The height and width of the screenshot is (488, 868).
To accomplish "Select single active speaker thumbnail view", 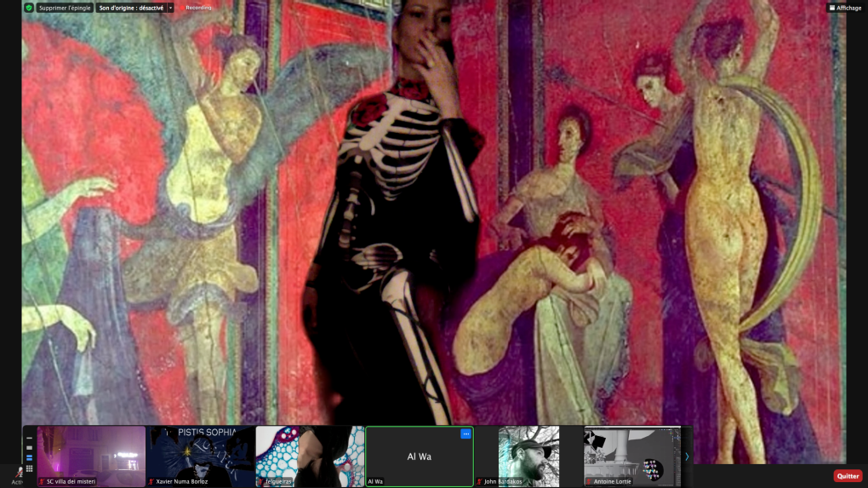I will (29, 447).
